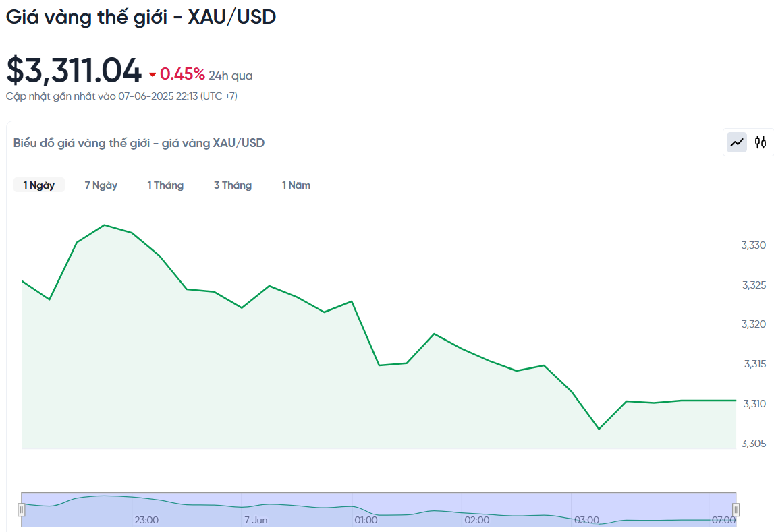Select the 7 Ngày time range
This screenshot has height=532, width=774.
(101, 185)
